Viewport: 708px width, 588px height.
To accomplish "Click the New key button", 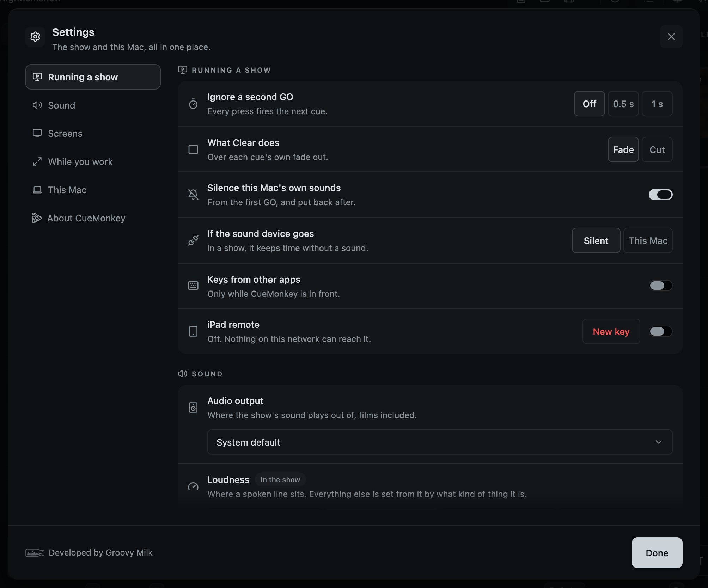I will point(611,331).
